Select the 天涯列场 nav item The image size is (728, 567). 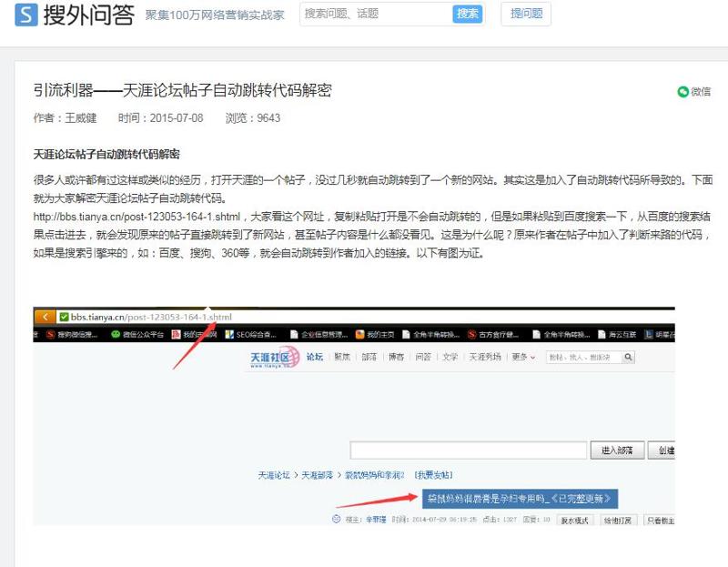tap(485, 357)
